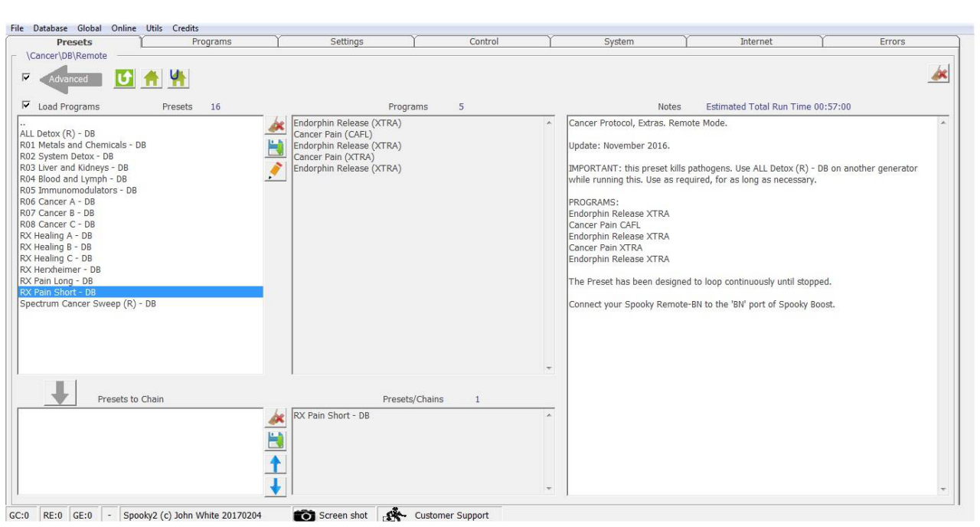This screenshot has height=527, width=980.
Task: Switch to the Control tab
Action: click(x=484, y=41)
